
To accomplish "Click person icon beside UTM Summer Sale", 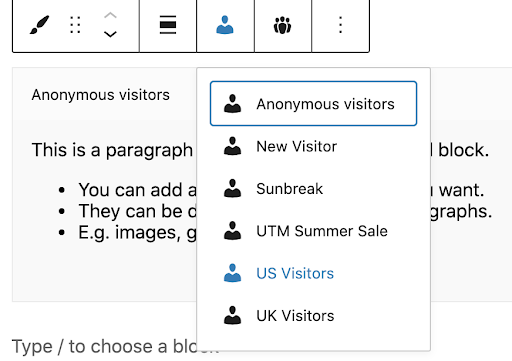I will (232, 231).
